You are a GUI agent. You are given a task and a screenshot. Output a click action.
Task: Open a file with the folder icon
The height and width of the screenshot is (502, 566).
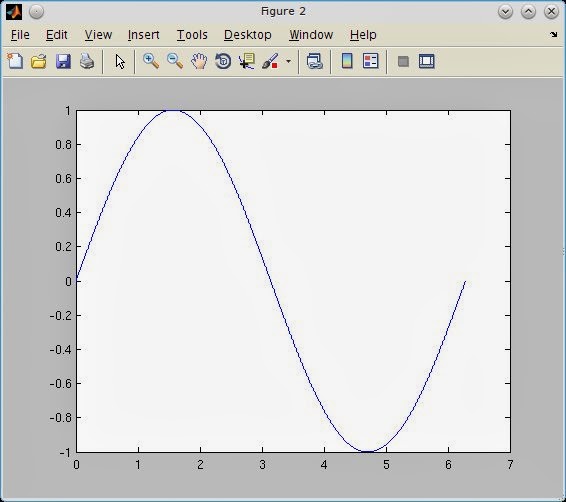(39, 61)
